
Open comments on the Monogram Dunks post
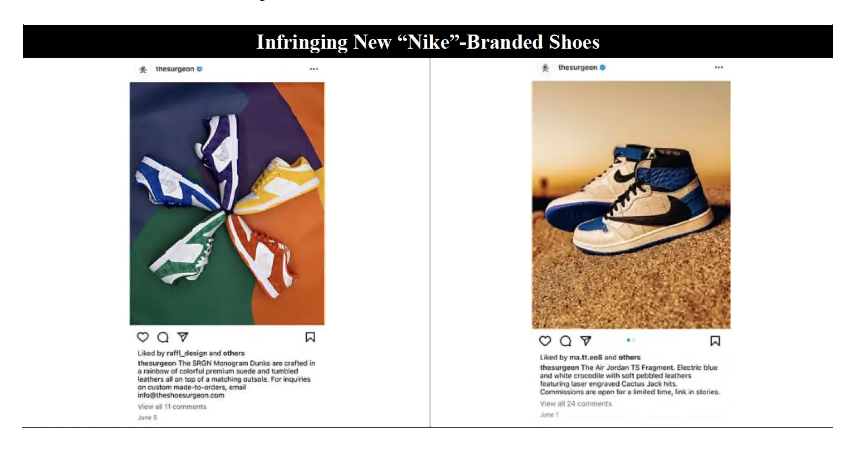click(163, 337)
